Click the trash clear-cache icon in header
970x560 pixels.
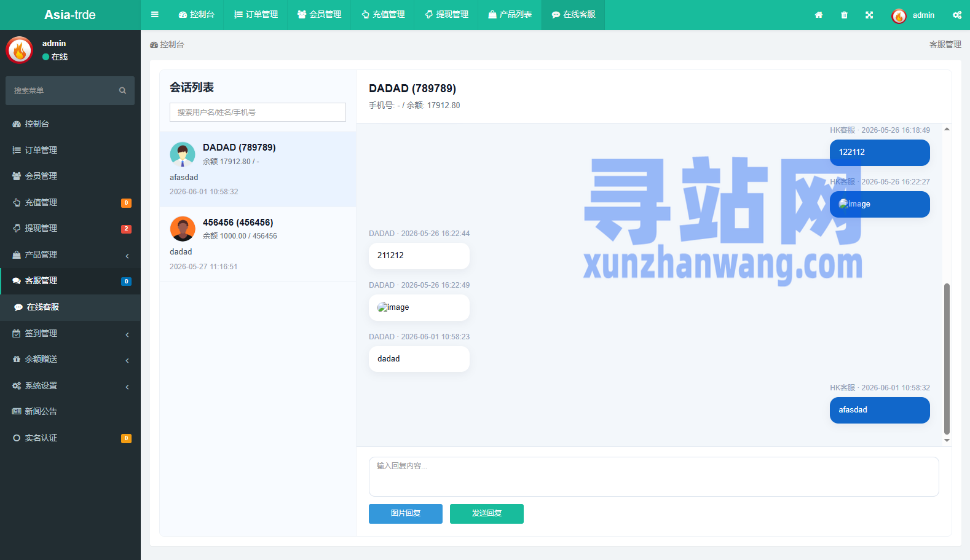pyautogui.click(x=844, y=15)
